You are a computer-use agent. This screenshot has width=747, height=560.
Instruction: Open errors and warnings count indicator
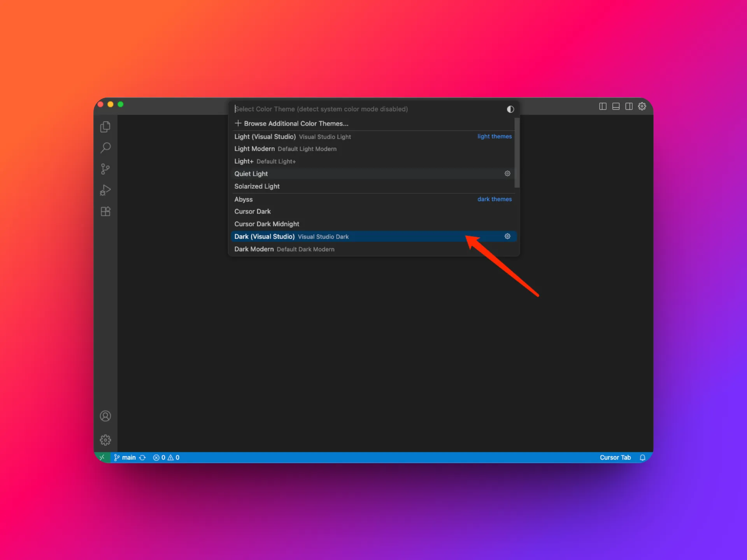click(166, 457)
